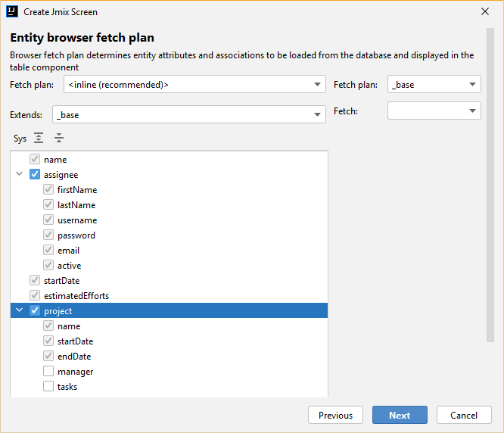This screenshot has width=504, height=433.
Task: Go back with the Previous button
Action: tap(335, 415)
